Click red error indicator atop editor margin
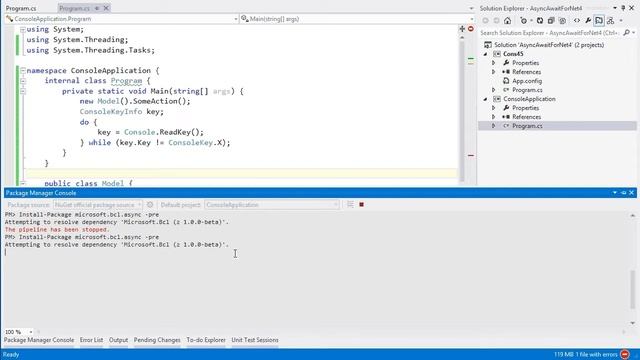 coord(471,29)
